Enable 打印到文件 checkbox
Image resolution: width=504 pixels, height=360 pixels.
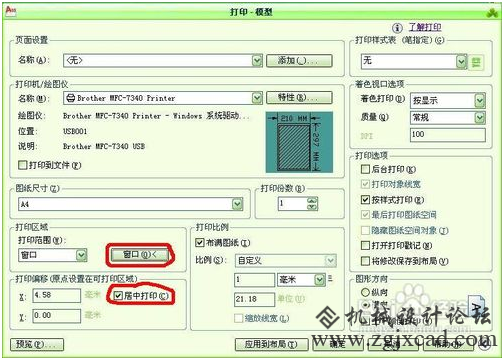point(22,165)
